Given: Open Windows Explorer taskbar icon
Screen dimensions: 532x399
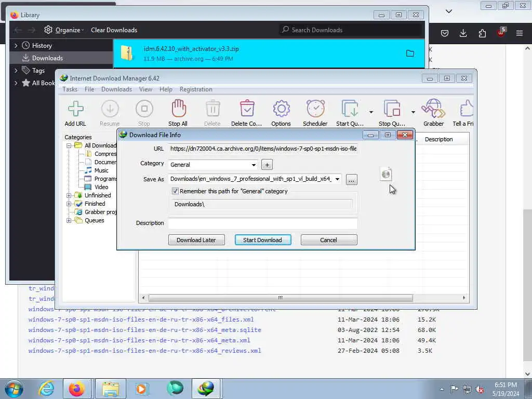Looking at the screenshot, I should click(111, 389).
